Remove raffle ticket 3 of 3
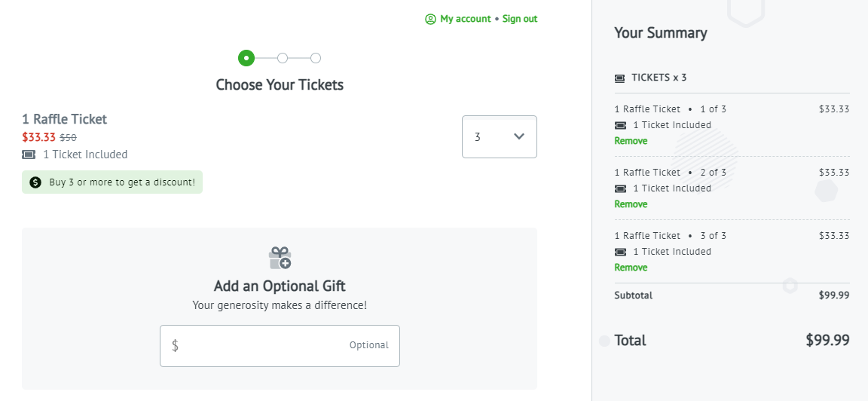 (631, 267)
